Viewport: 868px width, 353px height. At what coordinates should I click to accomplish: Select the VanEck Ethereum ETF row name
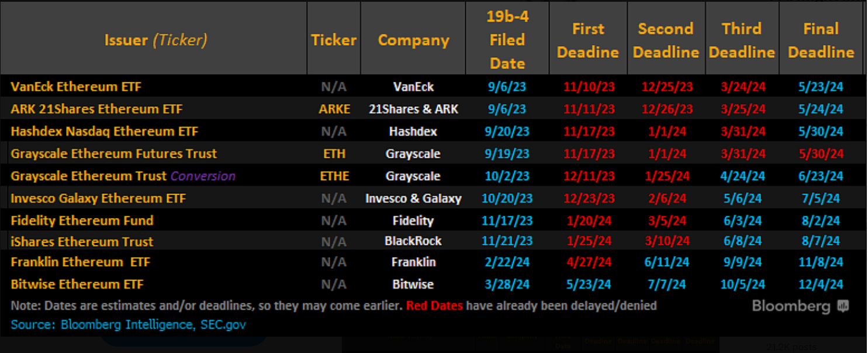(76, 86)
